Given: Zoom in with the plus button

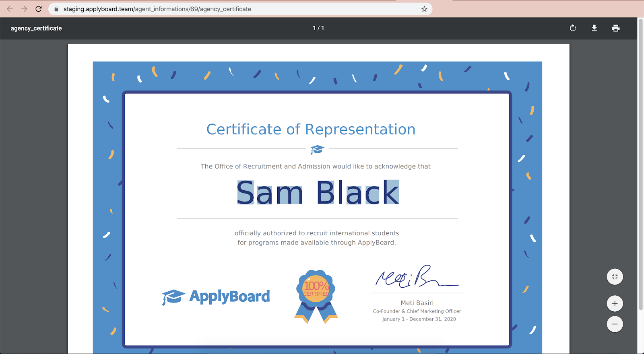Looking at the screenshot, I should pyautogui.click(x=615, y=303).
